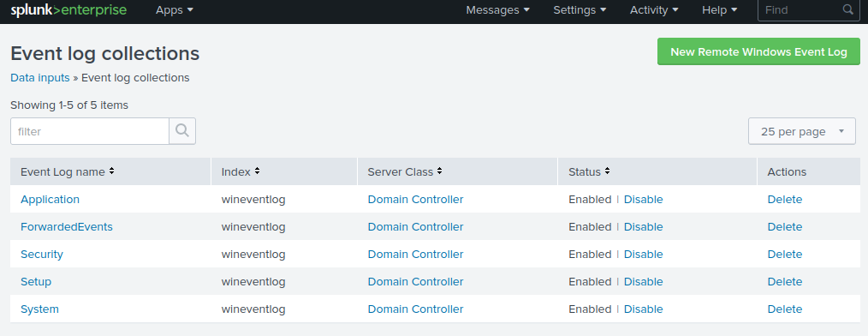This screenshot has width=868, height=336.
Task: Open the Messages menu
Action: (x=497, y=10)
